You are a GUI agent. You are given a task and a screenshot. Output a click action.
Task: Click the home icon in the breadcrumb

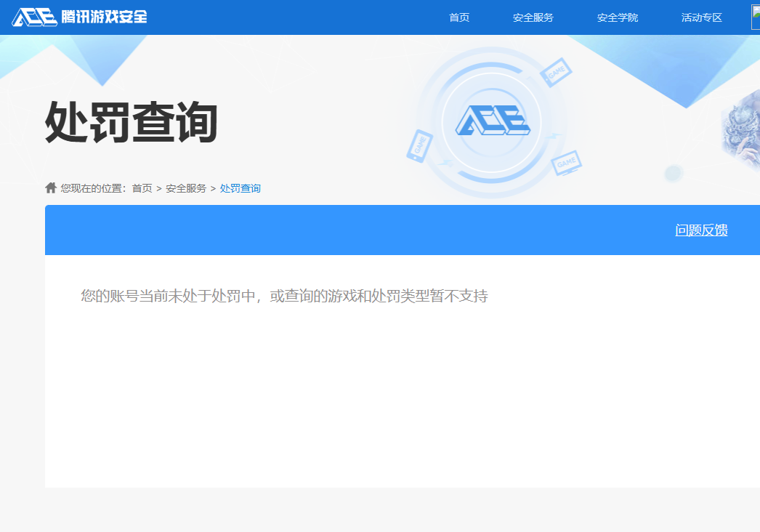point(50,187)
